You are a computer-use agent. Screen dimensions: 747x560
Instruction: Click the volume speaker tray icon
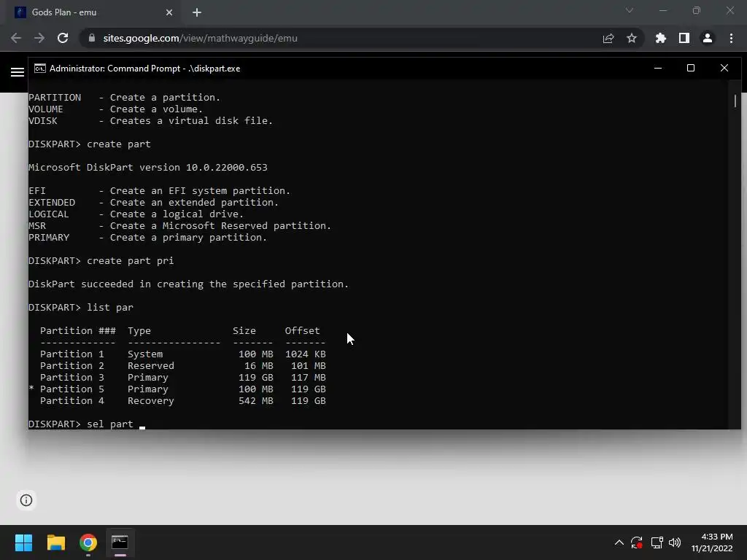[x=675, y=542]
